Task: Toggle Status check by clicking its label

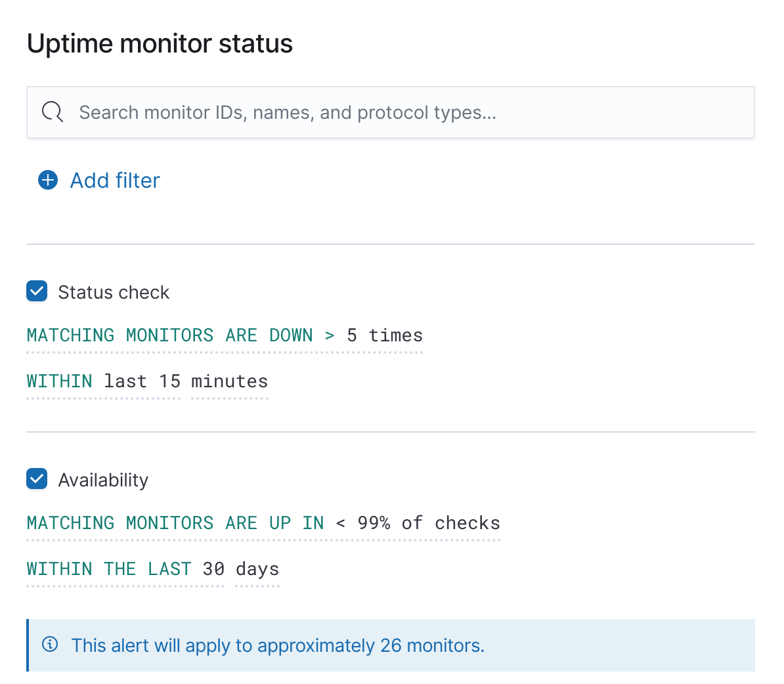Action: point(114,292)
